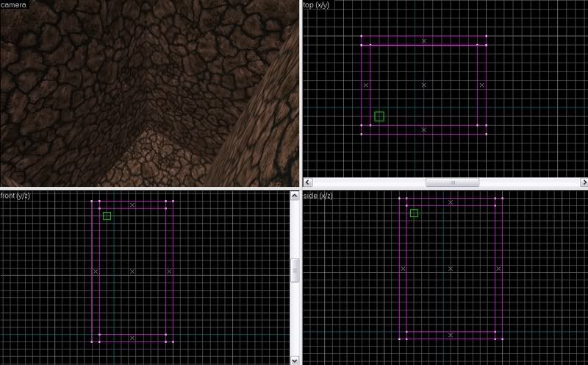Image resolution: width=588 pixels, height=365 pixels.
Task: Click the center X handle in front view
Action: pos(132,272)
